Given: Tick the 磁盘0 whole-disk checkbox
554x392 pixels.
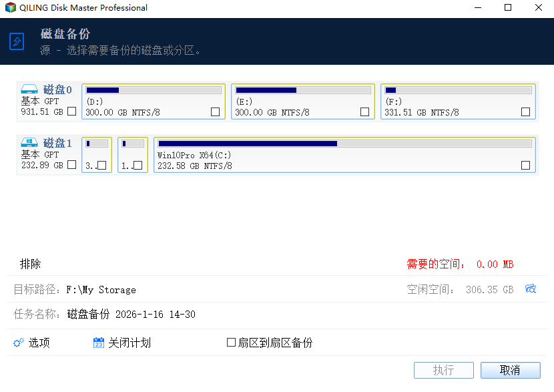Looking at the screenshot, I should coord(72,112).
